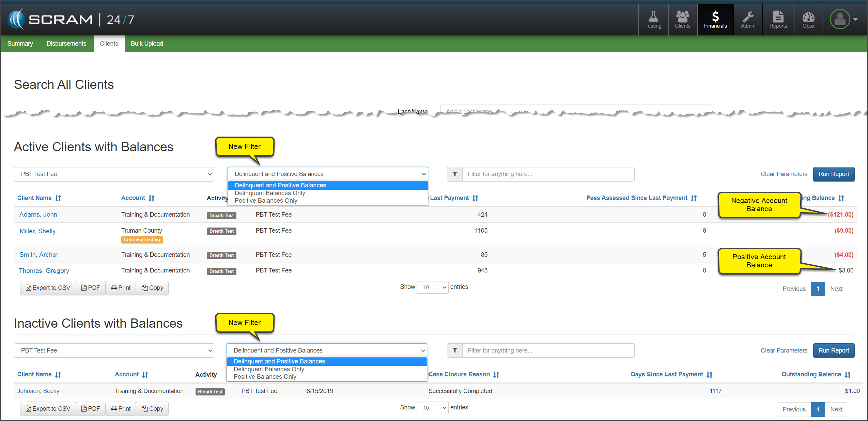Go to the Bulk Upload tab
This screenshot has width=868, height=421.
[x=147, y=44]
